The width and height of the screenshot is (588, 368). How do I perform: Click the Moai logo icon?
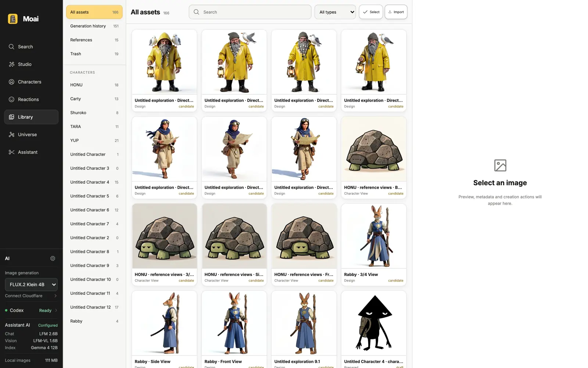tap(13, 19)
